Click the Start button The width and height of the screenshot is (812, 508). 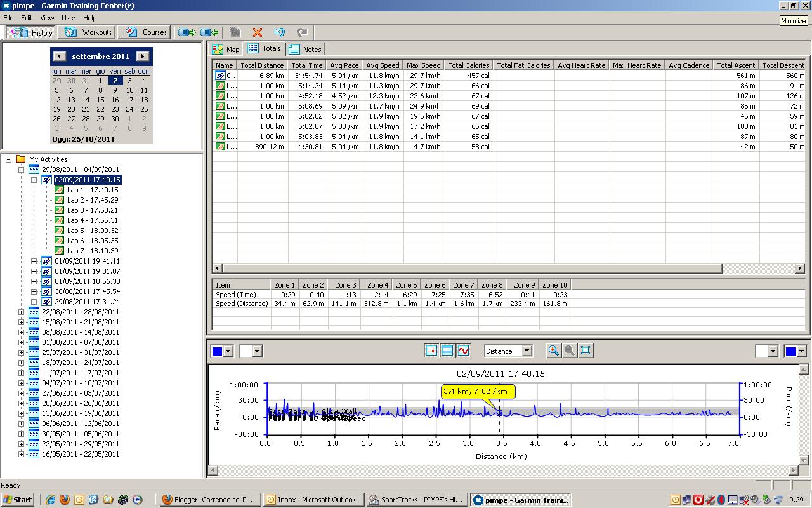[x=18, y=500]
